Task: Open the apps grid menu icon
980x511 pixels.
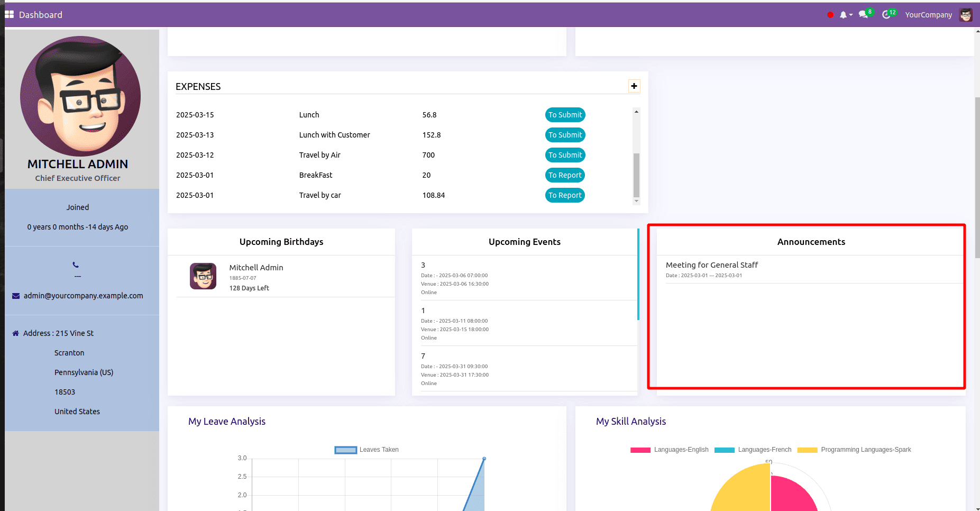Action: 9,15
